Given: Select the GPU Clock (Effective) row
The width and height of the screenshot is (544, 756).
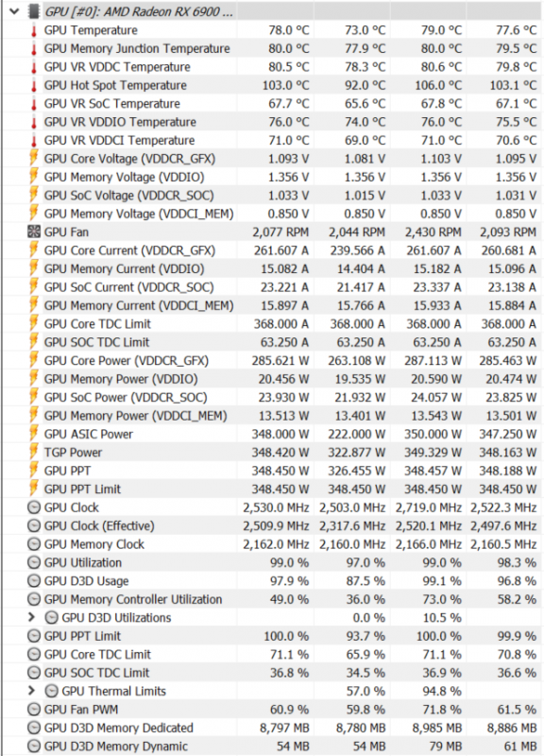Looking at the screenshot, I should (x=273, y=525).
